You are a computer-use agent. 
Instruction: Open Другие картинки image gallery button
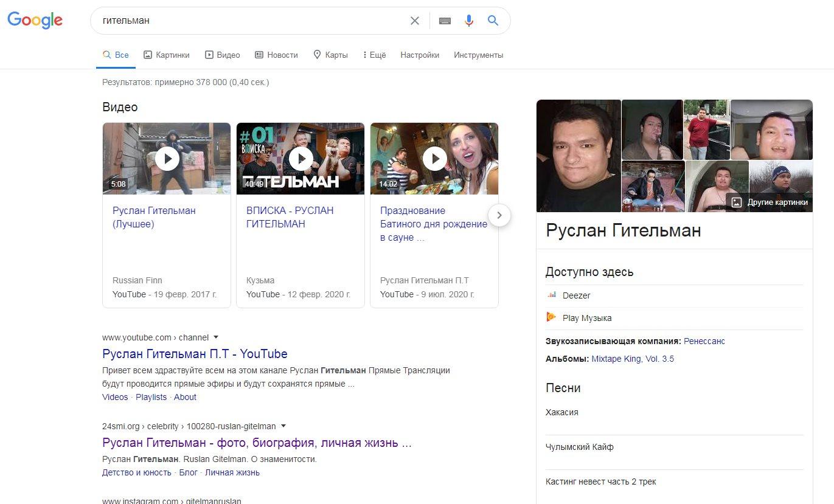point(770,202)
